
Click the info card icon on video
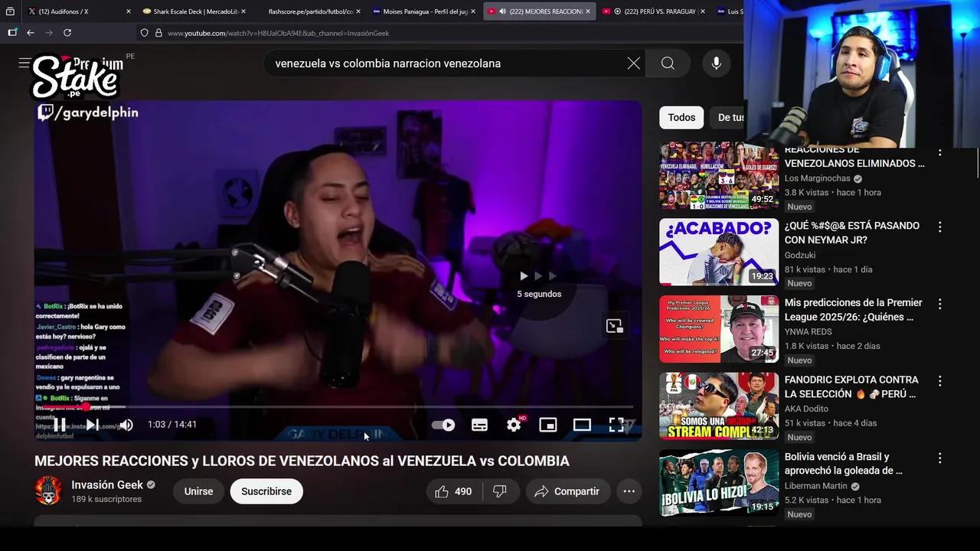615,326
